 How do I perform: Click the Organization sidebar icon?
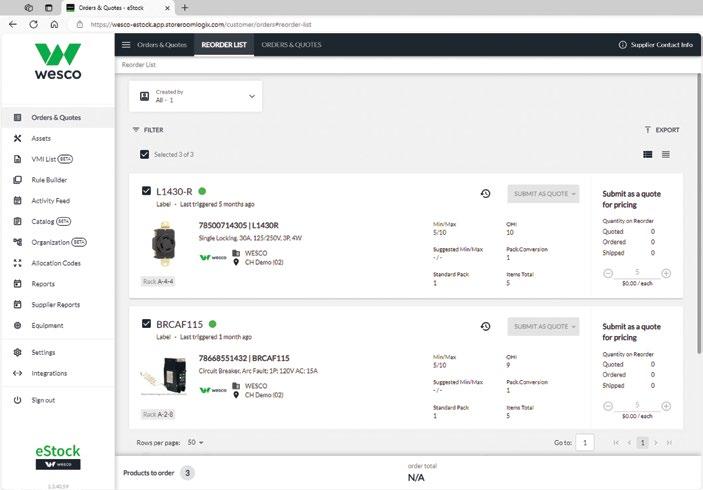pos(17,242)
